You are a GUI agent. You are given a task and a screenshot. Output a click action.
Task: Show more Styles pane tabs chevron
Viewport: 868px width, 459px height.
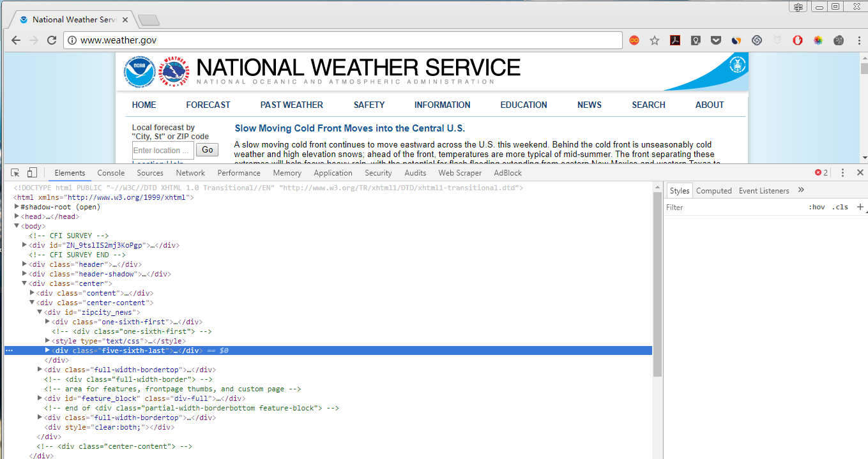coord(801,190)
